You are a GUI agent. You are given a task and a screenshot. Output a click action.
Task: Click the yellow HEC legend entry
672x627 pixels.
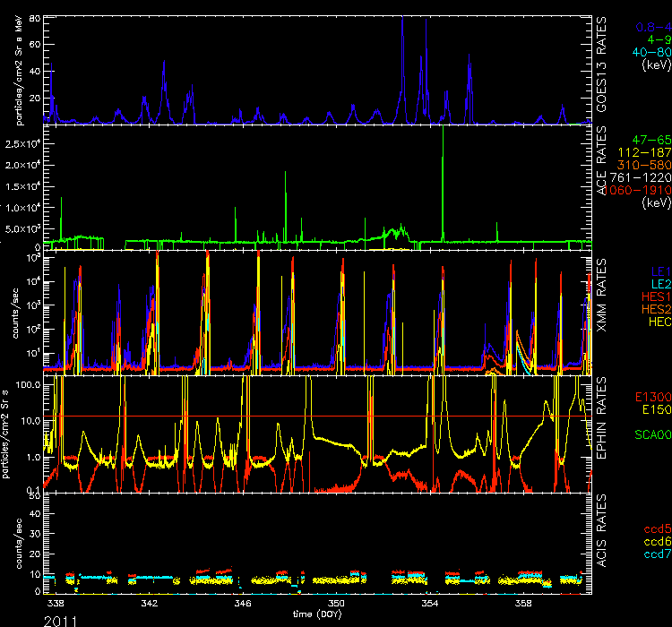point(658,321)
